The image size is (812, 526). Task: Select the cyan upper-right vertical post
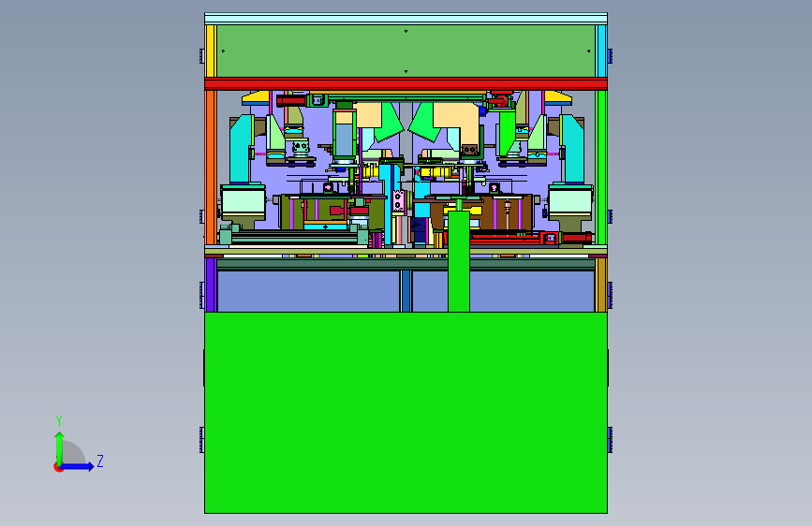point(601,51)
